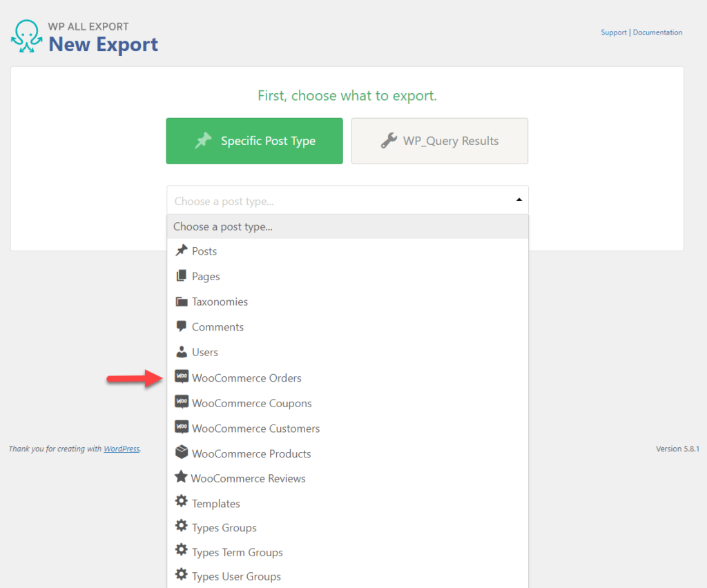Pick WooCommerce Products option

pyautogui.click(x=347, y=453)
